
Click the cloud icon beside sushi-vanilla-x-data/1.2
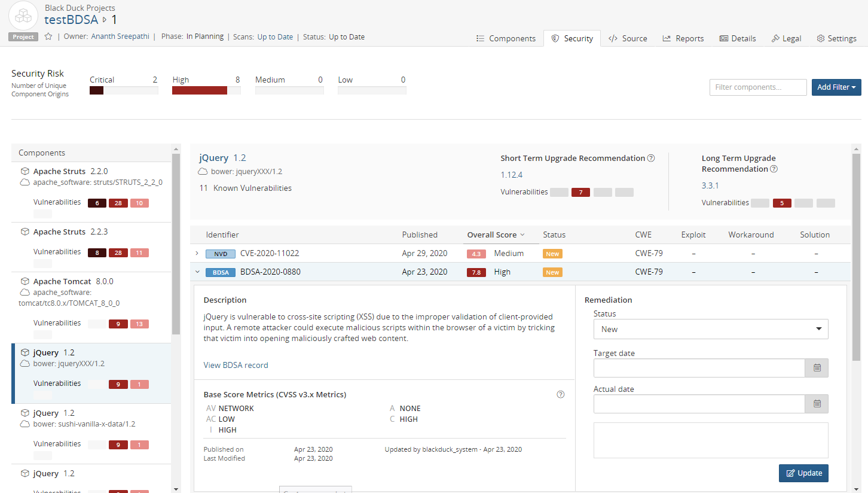(x=25, y=424)
